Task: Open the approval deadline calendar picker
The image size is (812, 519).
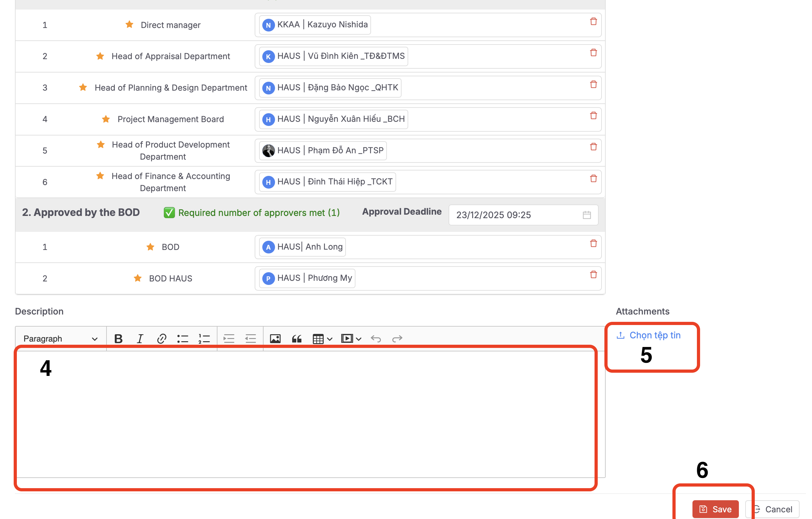Action: pos(587,215)
